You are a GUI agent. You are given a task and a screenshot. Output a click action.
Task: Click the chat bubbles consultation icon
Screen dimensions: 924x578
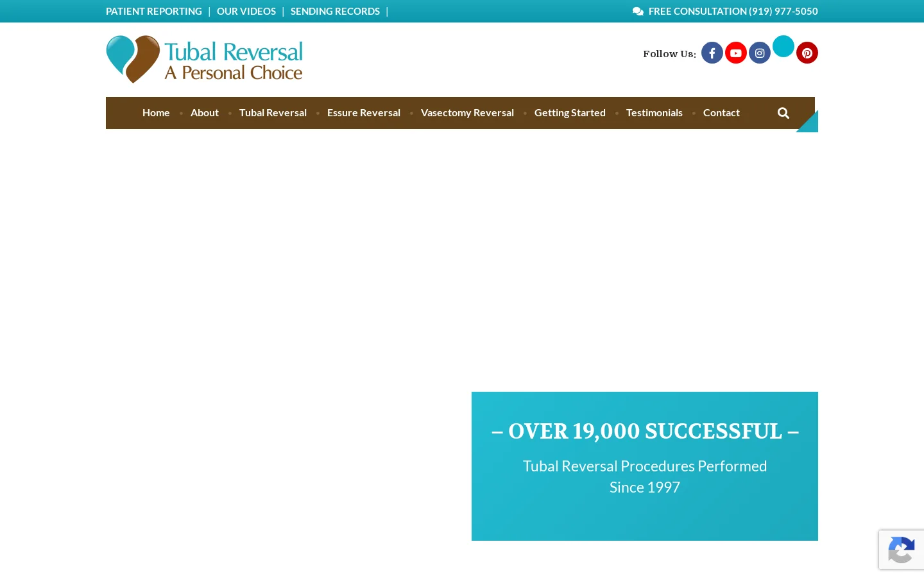[x=638, y=12]
